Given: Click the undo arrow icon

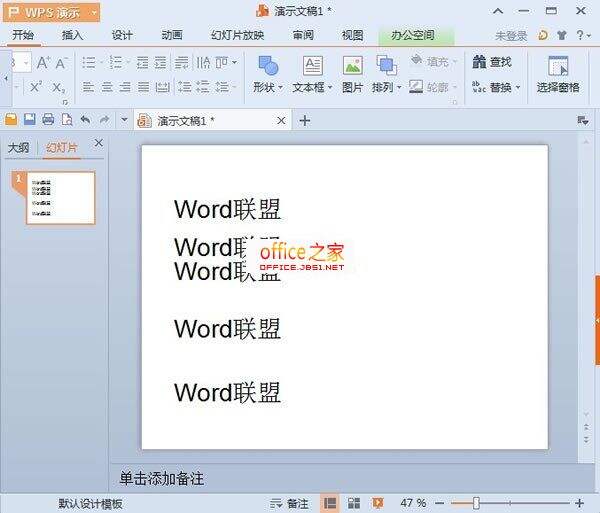Looking at the screenshot, I should click(85, 120).
